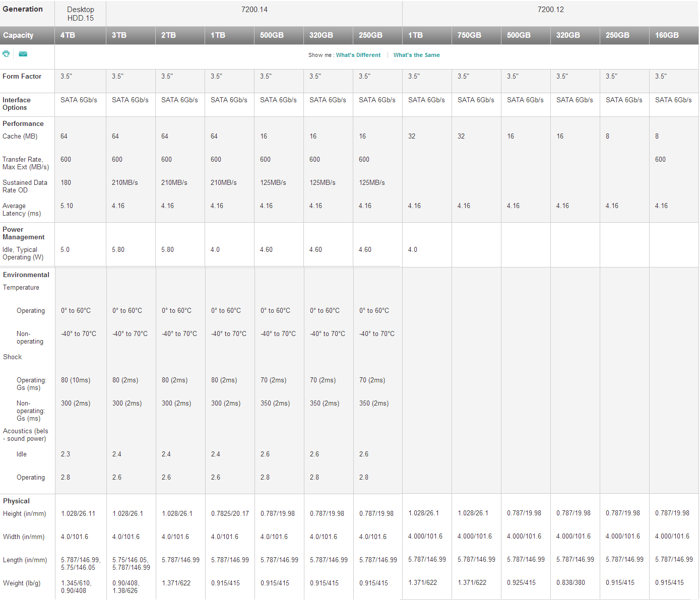
Task: Click the 0.925/415 weight value
Action: coord(521,582)
